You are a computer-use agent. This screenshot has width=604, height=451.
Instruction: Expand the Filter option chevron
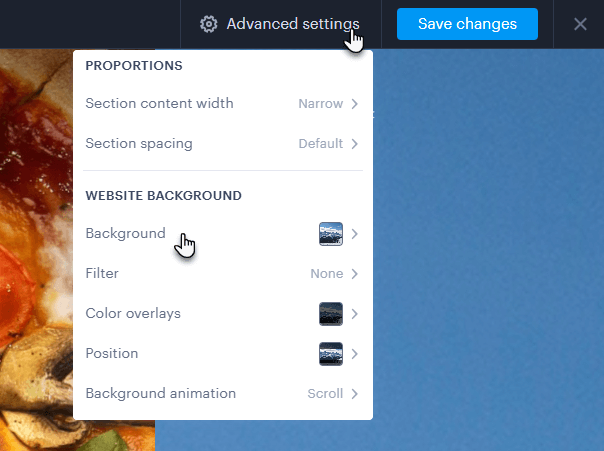coord(355,274)
